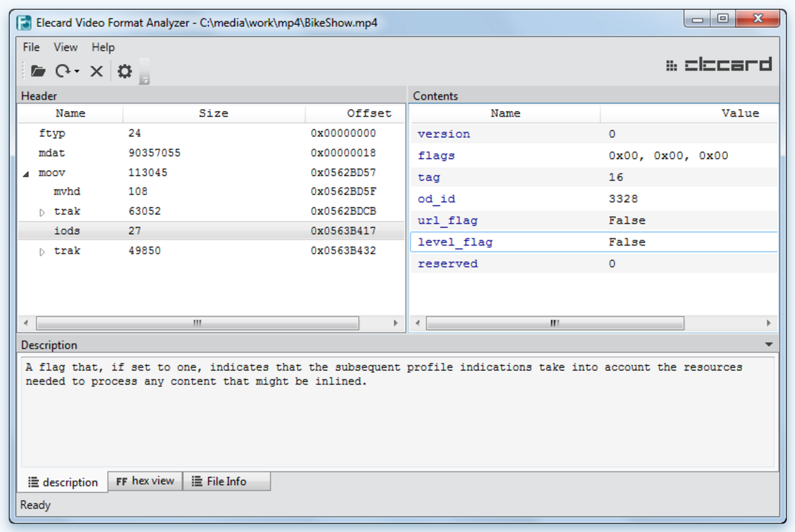Open the View menu
This screenshot has width=795, height=532.
[x=65, y=47]
